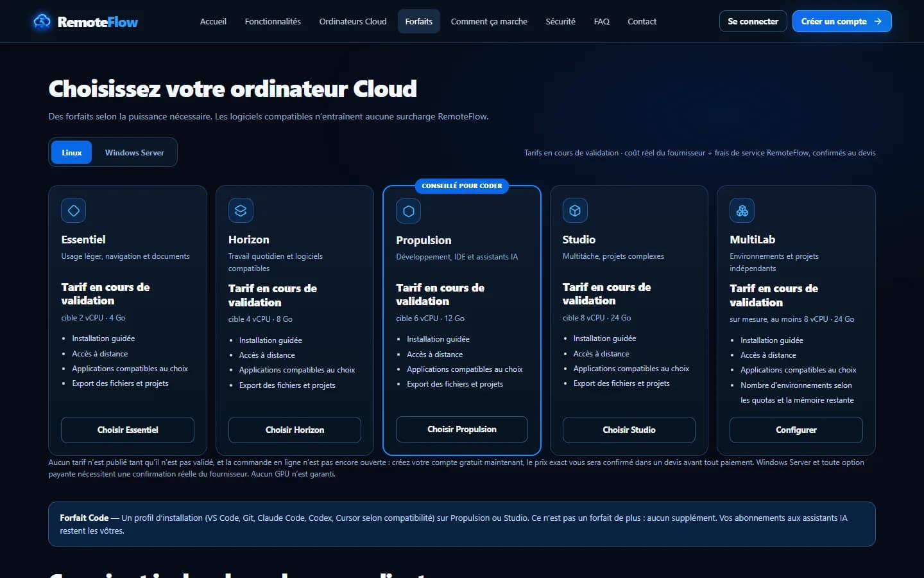Click the MultiLab Configurer button

click(796, 430)
